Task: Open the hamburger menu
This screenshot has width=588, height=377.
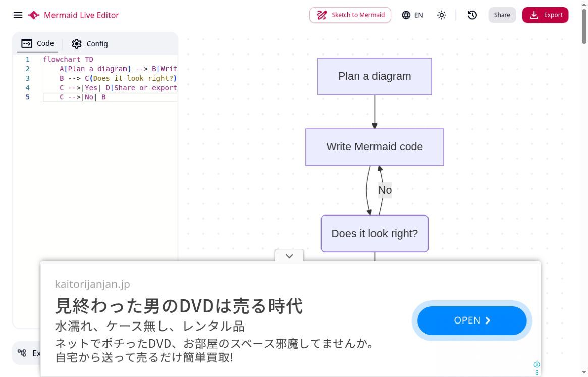Action: (18, 15)
